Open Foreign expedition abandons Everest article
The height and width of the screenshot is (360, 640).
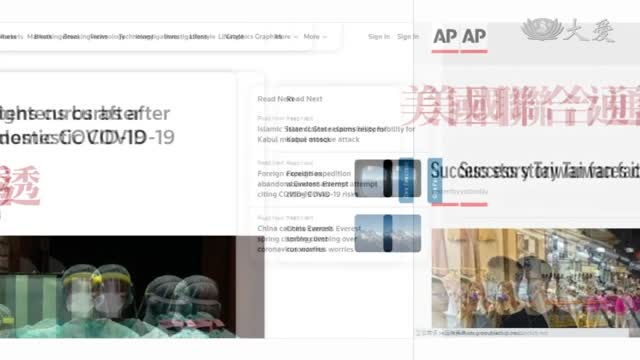click(x=313, y=184)
